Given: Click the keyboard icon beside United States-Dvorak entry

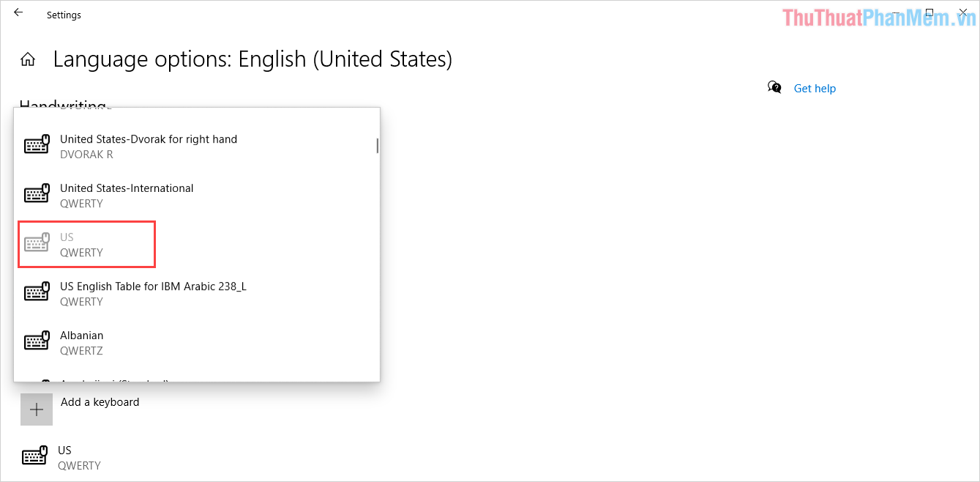Looking at the screenshot, I should click(37, 144).
